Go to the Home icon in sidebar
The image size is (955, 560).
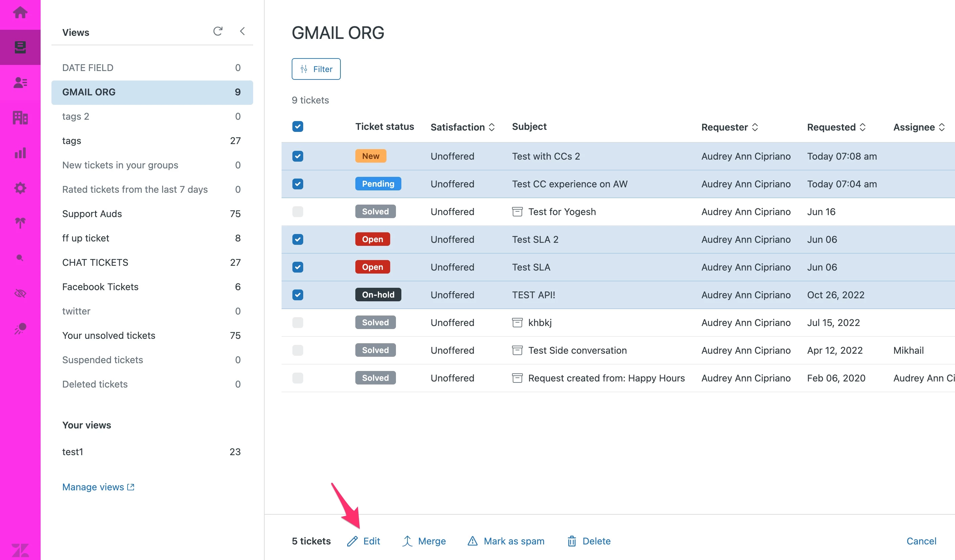20,13
